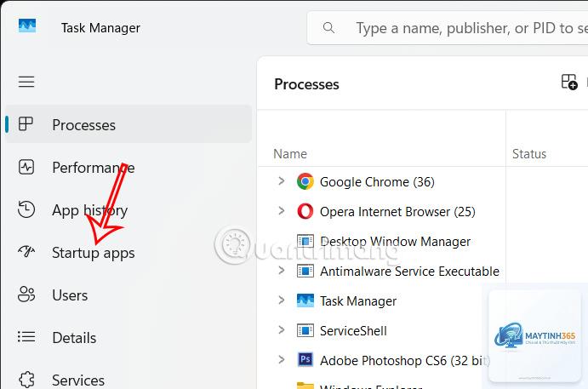
Task: Click the Details list icon
Action: pos(26,337)
